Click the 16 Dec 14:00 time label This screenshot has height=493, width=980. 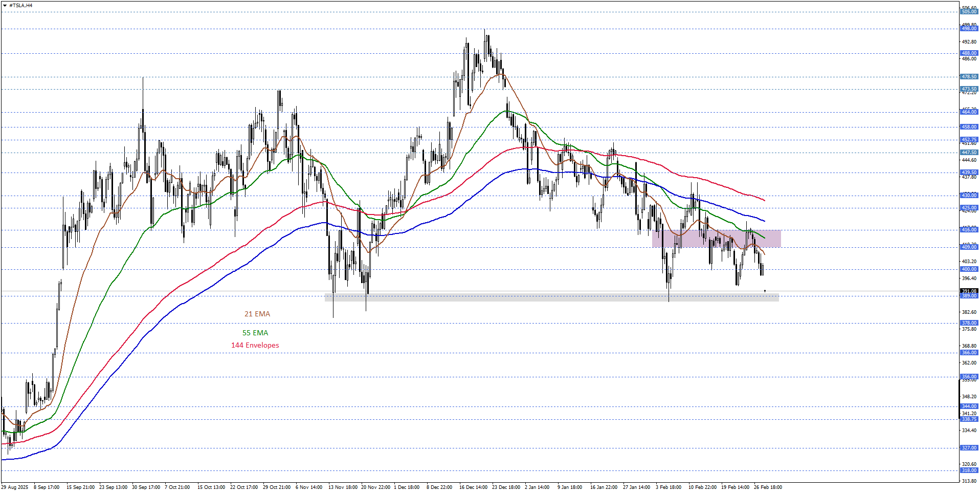click(x=473, y=487)
